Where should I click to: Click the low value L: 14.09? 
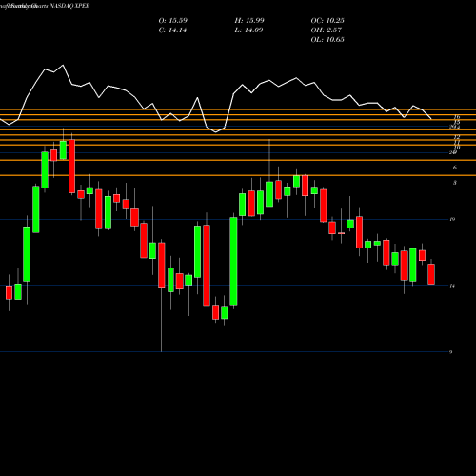coord(248,30)
